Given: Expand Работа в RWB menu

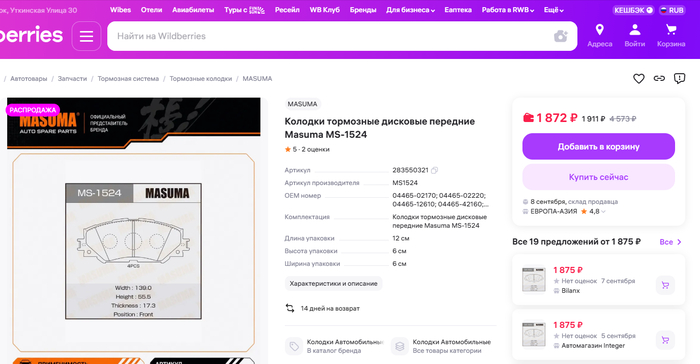Looking at the screenshot, I should [x=508, y=10].
